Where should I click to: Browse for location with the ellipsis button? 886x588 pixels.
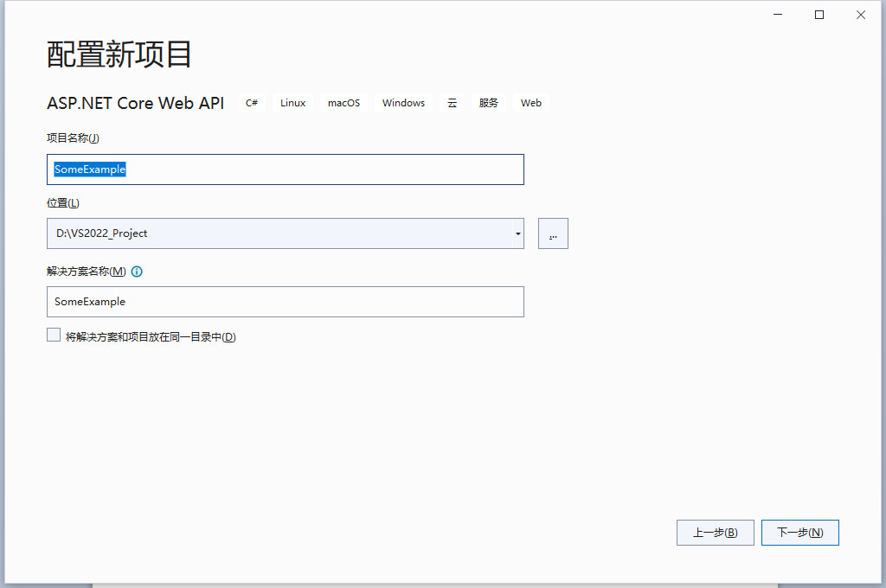pyautogui.click(x=553, y=233)
